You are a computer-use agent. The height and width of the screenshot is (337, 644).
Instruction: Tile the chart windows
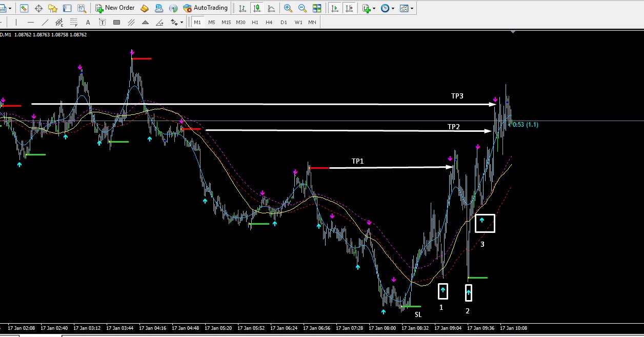[317, 8]
